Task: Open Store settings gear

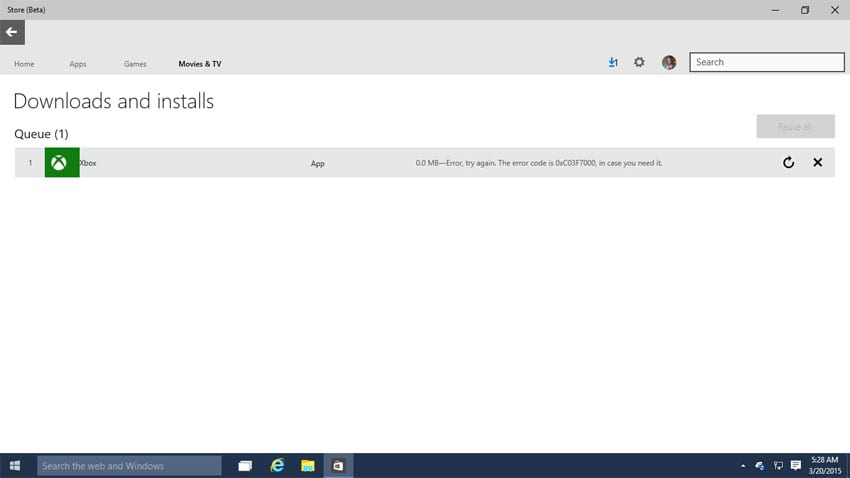Action: (x=640, y=63)
